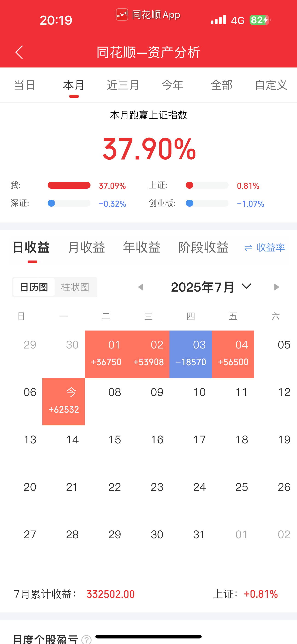The height and width of the screenshot is (644, 297).
Task: Switch to the 全部 tab
Action: (222, 85)
